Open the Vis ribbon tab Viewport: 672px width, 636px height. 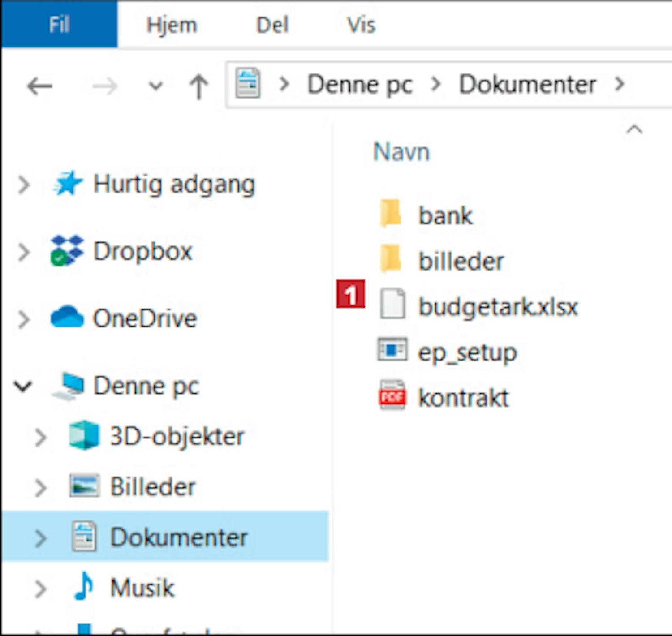click(x=361, y=25)
